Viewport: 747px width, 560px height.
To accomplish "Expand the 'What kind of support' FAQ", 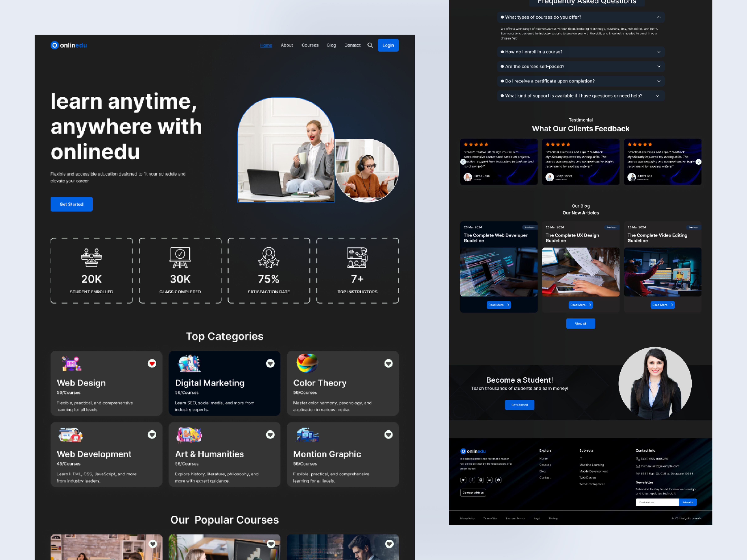I will [x=580, y=96].
